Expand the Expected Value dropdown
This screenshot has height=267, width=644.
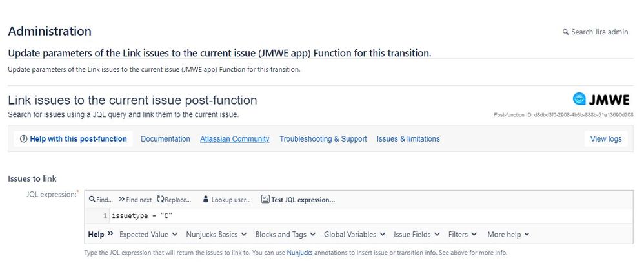pos(148,234)
